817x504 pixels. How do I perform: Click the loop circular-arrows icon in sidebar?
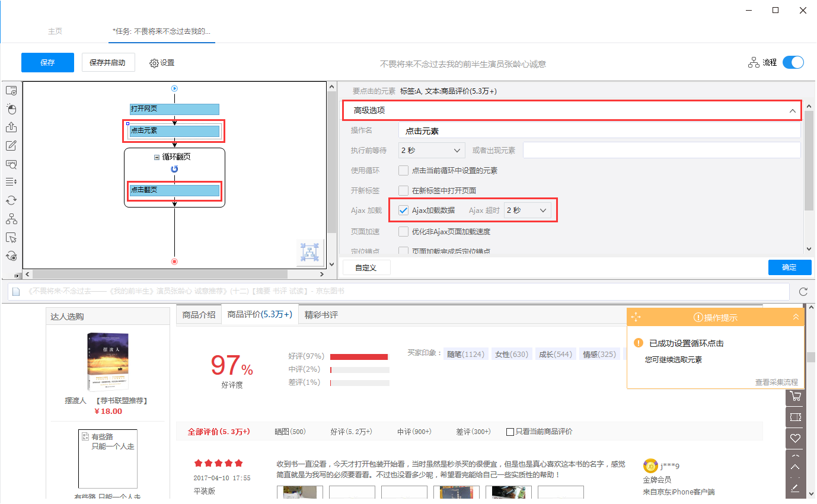[11, 201]
